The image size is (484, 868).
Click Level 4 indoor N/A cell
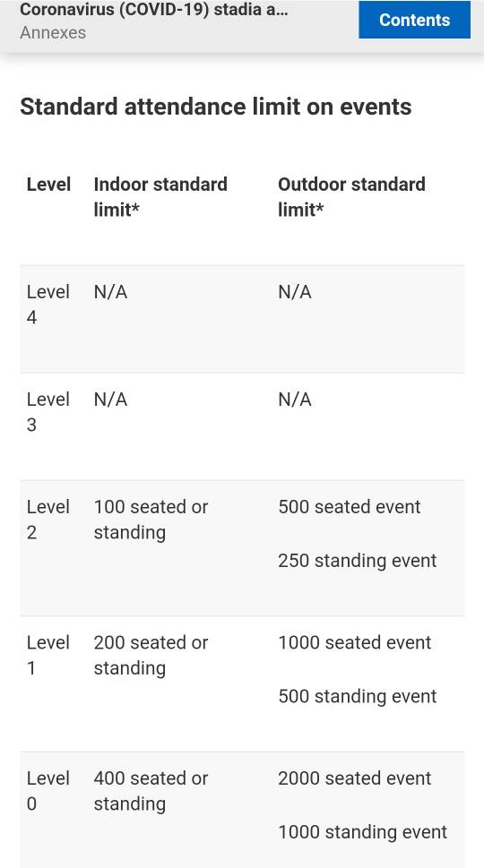point(111,292)
